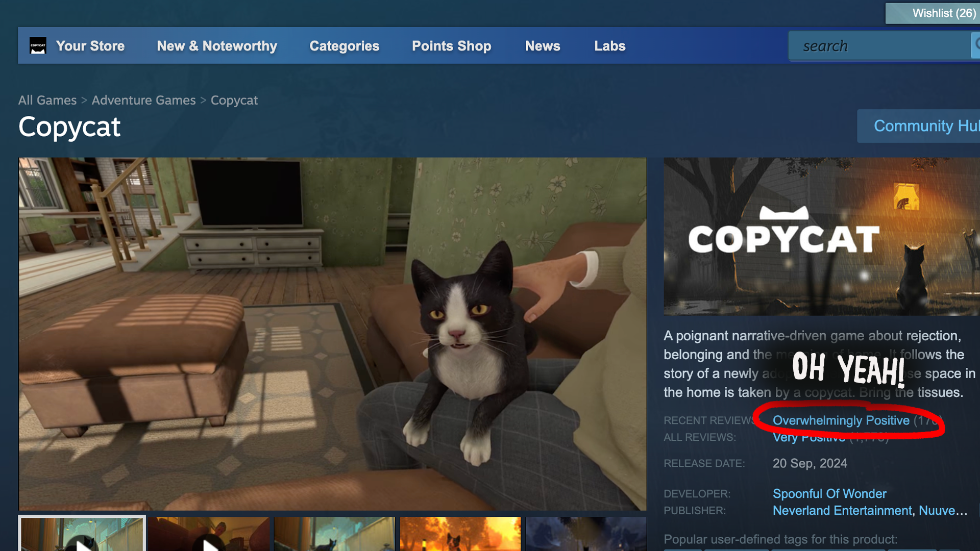Select the dark blue night thumbnail

(x=586, y=534)
